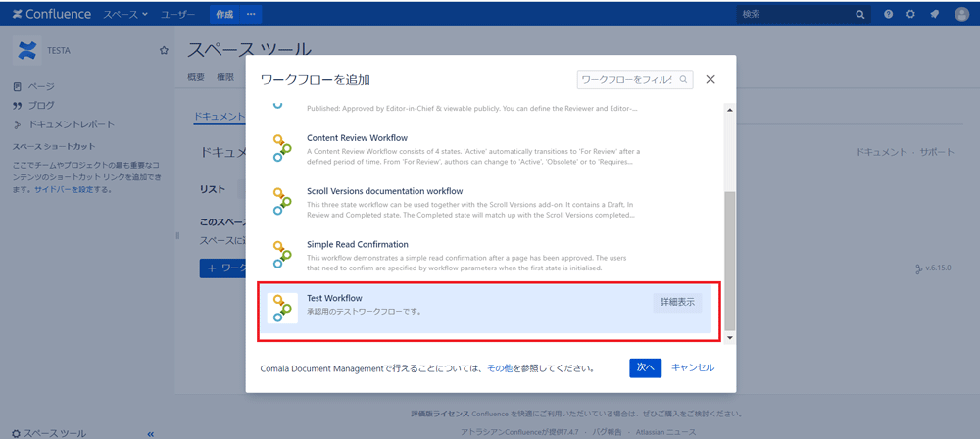Star the TESTA space as favorite
The image size is (980, 439).
(x=164, y=50)
